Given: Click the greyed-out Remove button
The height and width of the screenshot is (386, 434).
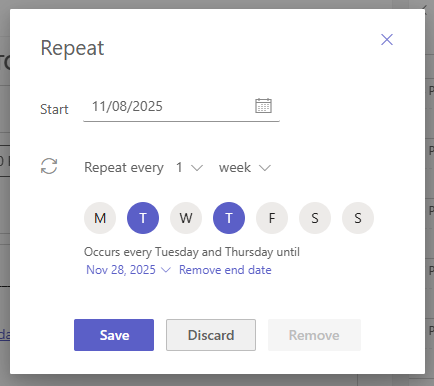Looking at the screenshot, I should [314, 335].
